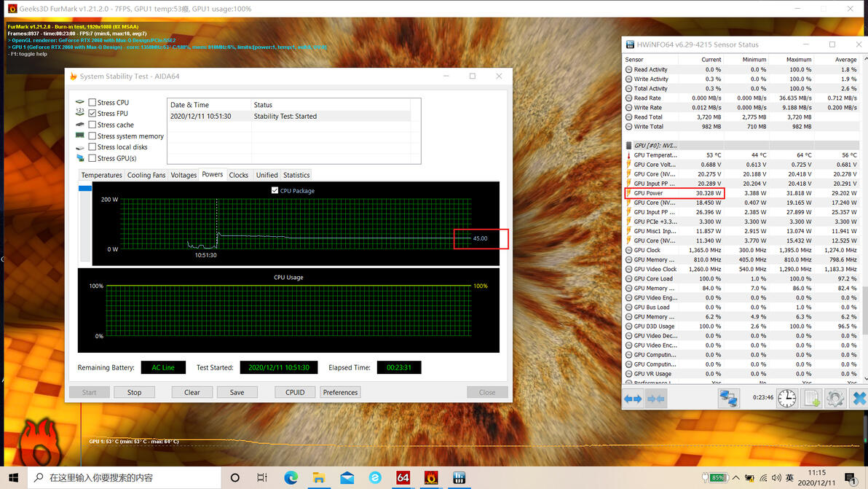
Task: Click the Clear button in AIDA64
Action: coord(192,392)
